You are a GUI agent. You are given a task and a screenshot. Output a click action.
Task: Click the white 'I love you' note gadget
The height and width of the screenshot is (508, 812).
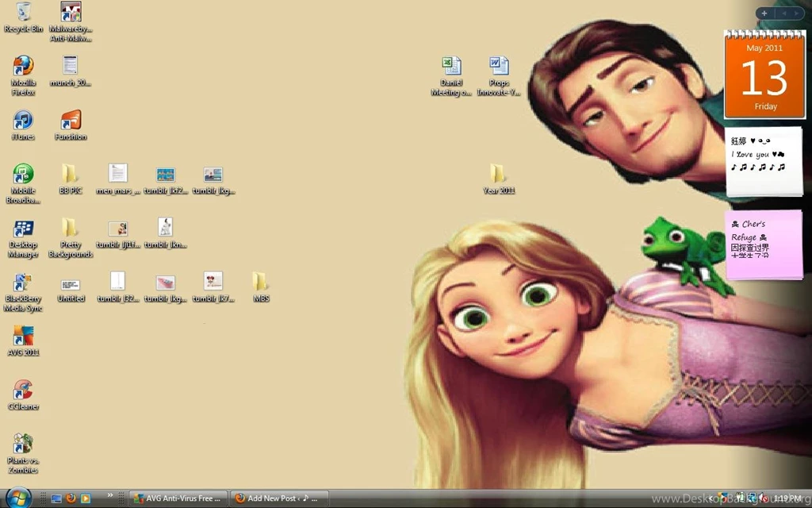pyautogui.click(x=764, y=161)
